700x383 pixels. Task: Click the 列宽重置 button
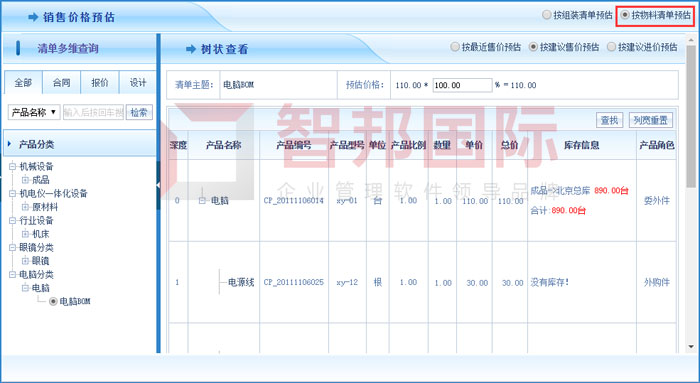(x=650, y=120)
